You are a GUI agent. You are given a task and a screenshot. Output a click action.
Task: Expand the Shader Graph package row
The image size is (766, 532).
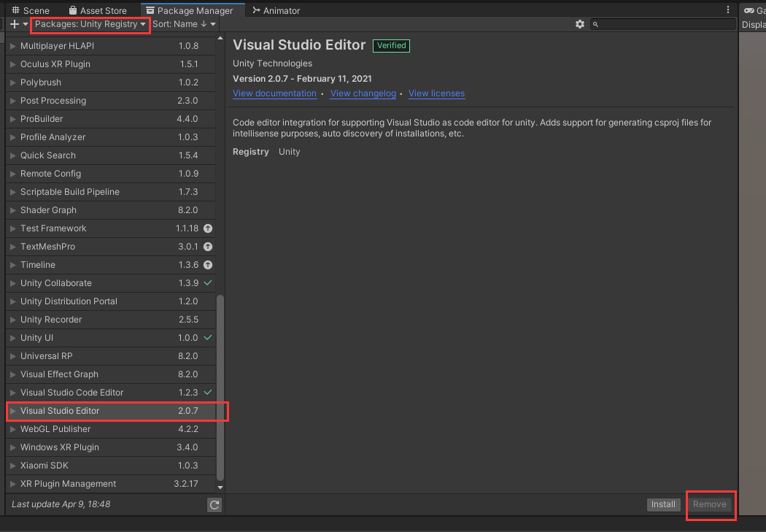point(12,210)
